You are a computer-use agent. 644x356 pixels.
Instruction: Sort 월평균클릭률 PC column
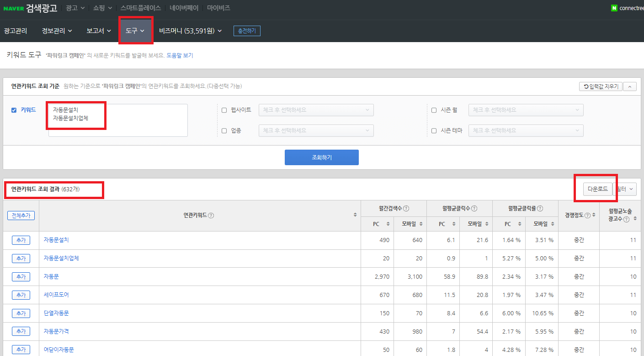pos(520,224)
